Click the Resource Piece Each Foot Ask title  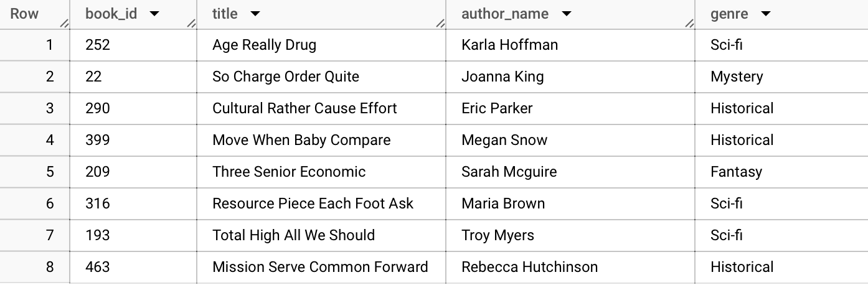pyautogui.click(x=313, y=203)
